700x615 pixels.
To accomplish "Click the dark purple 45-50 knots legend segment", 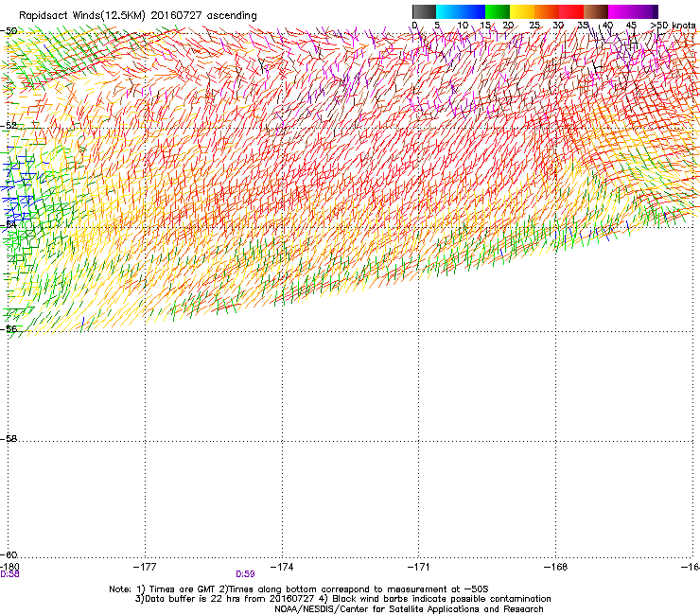I will coord(645,11).
